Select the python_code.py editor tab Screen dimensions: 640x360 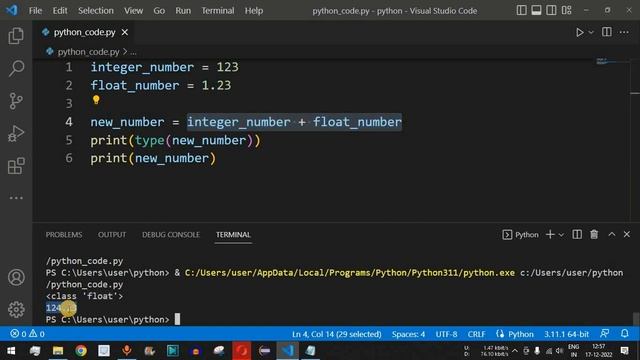click(x=84, y=32)
